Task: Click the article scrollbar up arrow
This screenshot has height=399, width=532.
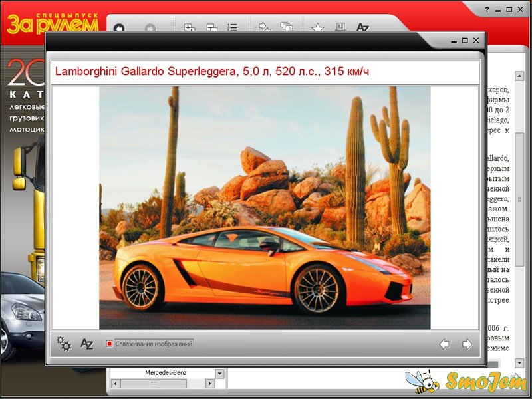Action: point(519,76)
